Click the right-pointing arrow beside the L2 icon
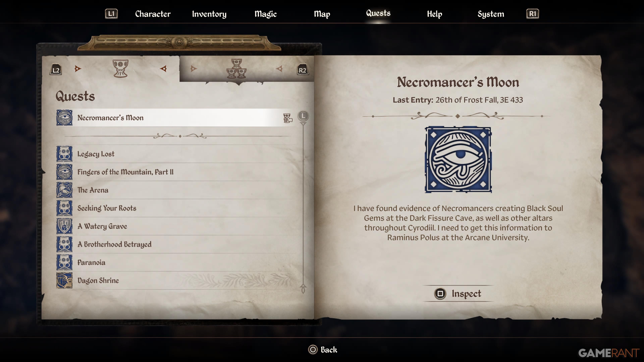The image size is (644, 362). pyautogui.click(x=78, y=68)
